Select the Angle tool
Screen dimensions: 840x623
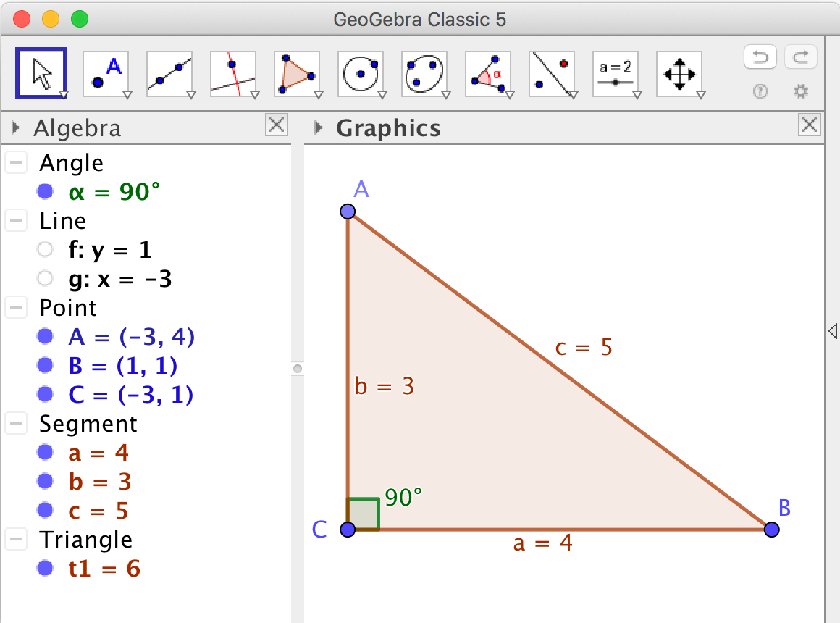tap(489, 74)
